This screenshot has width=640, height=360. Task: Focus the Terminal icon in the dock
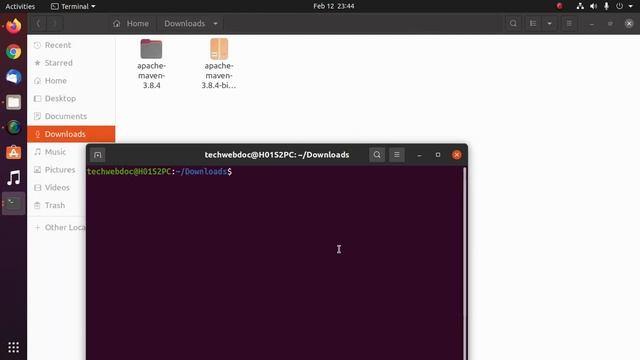pos(13,203)
